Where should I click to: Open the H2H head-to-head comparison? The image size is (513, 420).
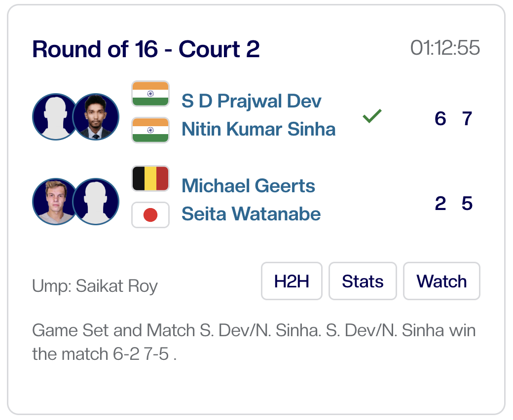coord(292,281)
